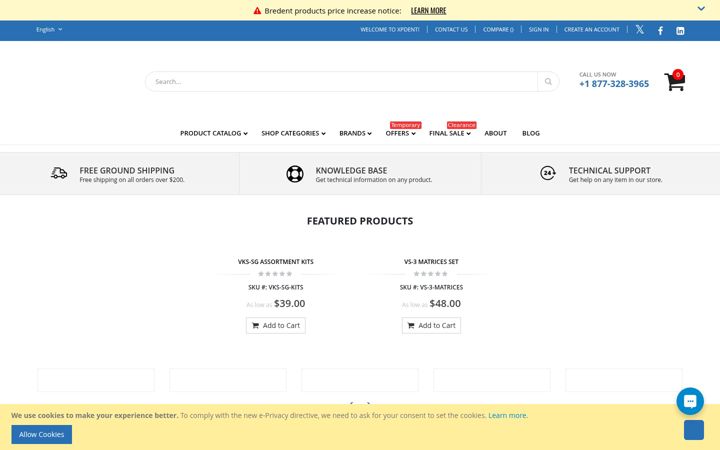Add VKS-SG Assortment Kits to cart
Screen dimensions: 720x450
[276, 326]
